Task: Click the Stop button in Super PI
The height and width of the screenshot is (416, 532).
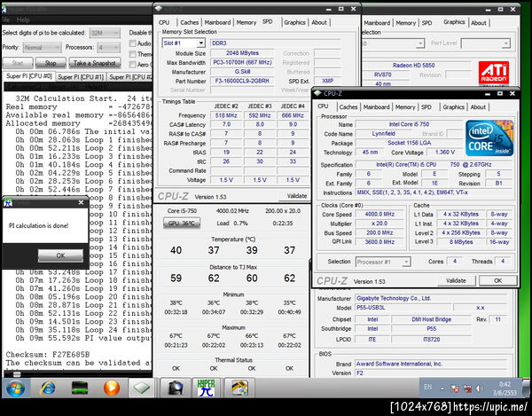Action: point(51,63)
